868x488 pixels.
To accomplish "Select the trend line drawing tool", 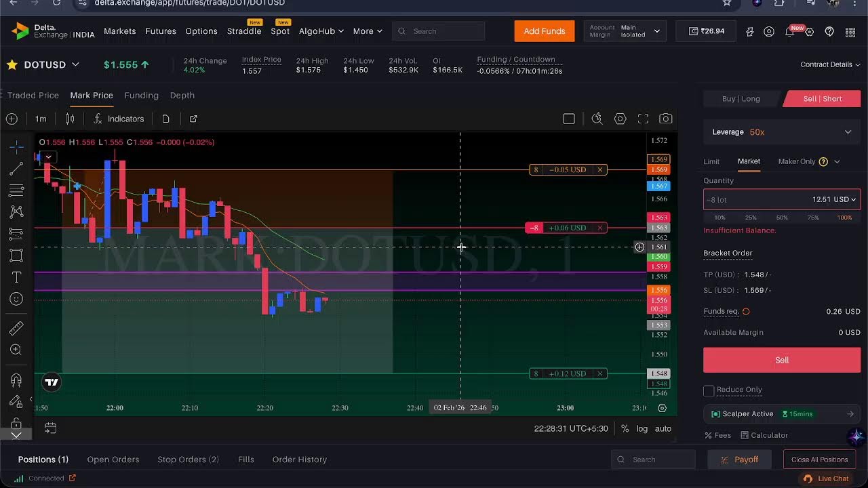I will tap(16, 168).
